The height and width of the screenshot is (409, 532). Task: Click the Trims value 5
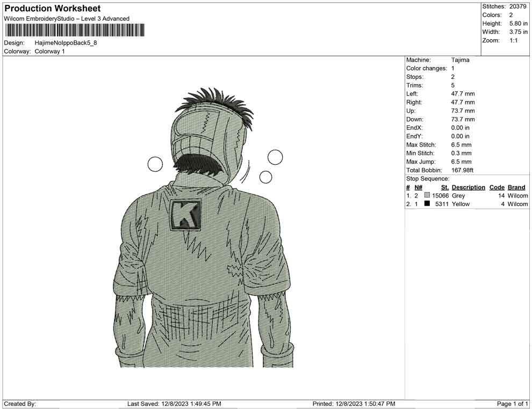pyautogui.click(x=452, y=85)
